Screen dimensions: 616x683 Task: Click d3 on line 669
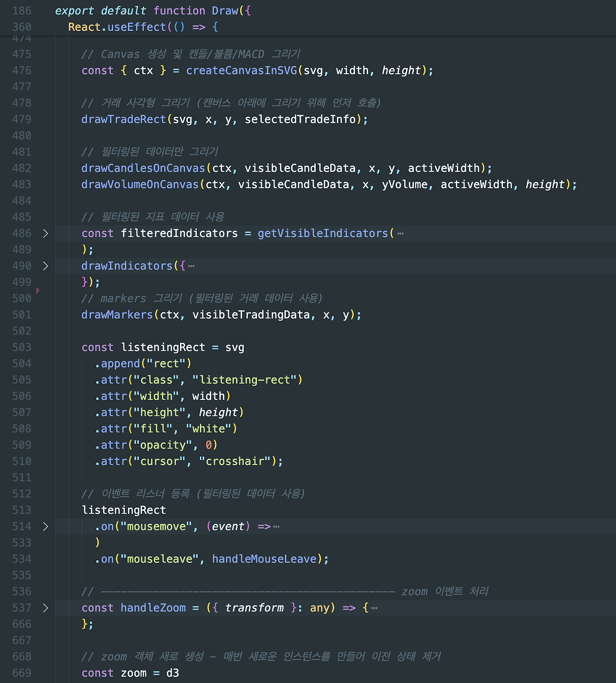173,673
